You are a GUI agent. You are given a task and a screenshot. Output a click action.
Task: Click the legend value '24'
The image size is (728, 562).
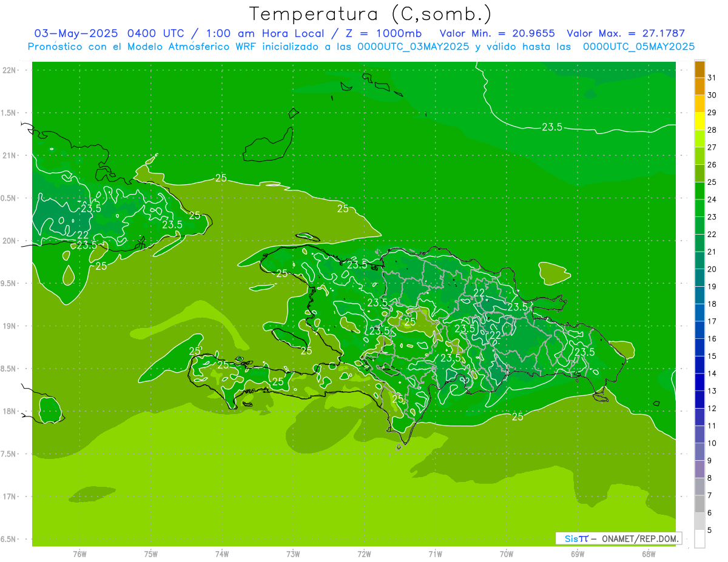click(x=712, y=199)
